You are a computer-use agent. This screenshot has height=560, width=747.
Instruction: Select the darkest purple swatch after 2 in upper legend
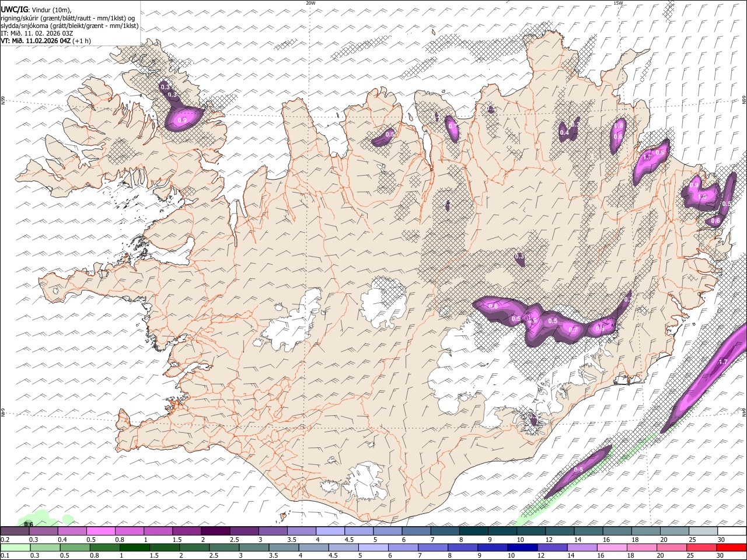(x=215, y=531)
